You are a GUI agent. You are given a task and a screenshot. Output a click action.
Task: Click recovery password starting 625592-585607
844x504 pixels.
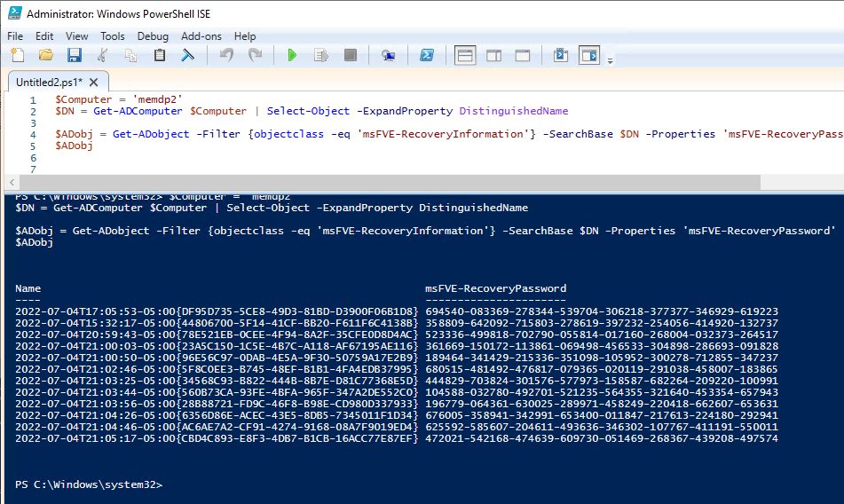click(x=602, y=427)
